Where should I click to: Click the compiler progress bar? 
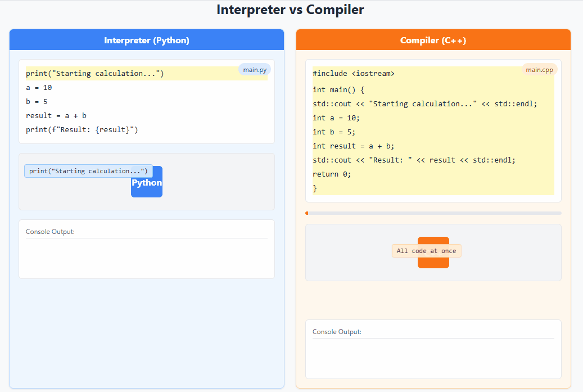tap(433, 213)
